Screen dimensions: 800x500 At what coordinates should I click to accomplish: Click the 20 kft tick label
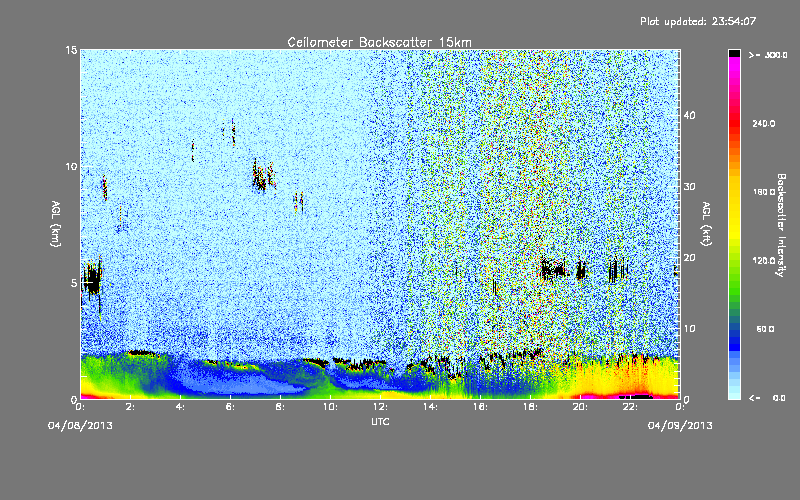689,258
